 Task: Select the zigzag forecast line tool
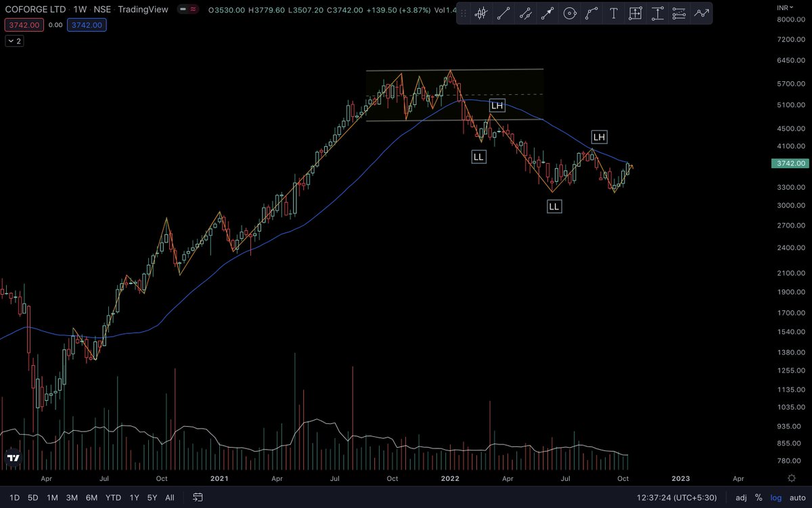coord(702,13)
